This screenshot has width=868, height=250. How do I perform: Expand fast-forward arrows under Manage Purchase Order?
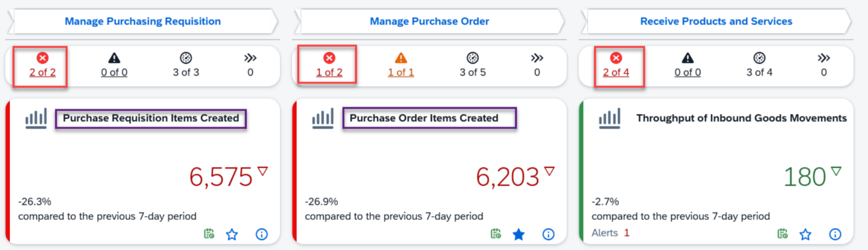(x=537, y=58)
